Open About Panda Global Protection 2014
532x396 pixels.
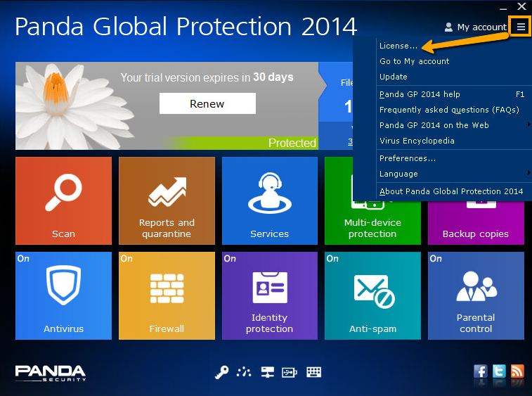[x=451, y=191]
